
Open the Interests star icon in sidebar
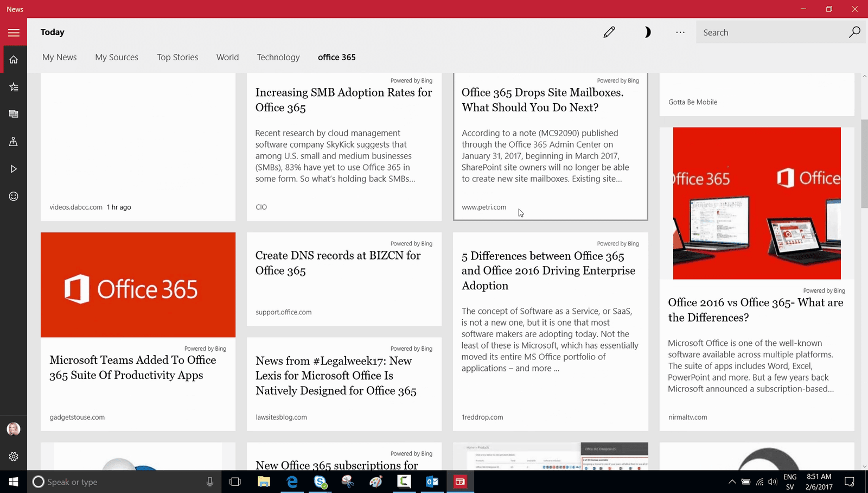[x=14, y=87]
